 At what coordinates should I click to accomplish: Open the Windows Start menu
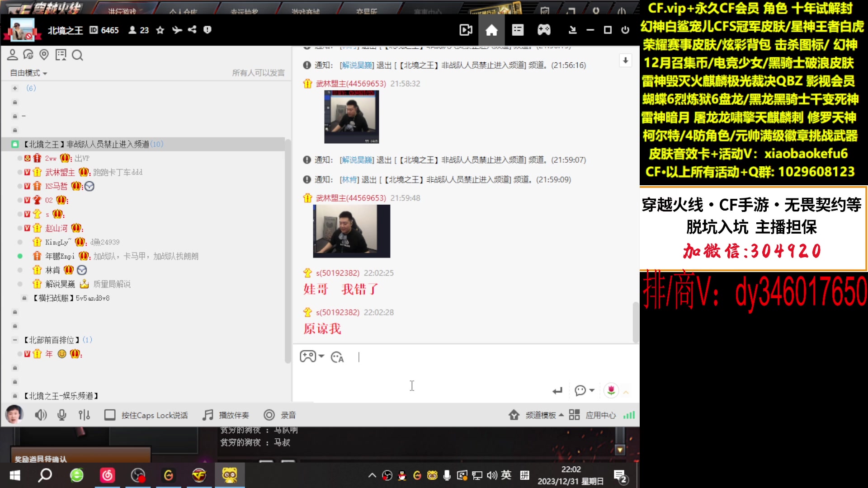pyautogui.click(x=15, y=475)
